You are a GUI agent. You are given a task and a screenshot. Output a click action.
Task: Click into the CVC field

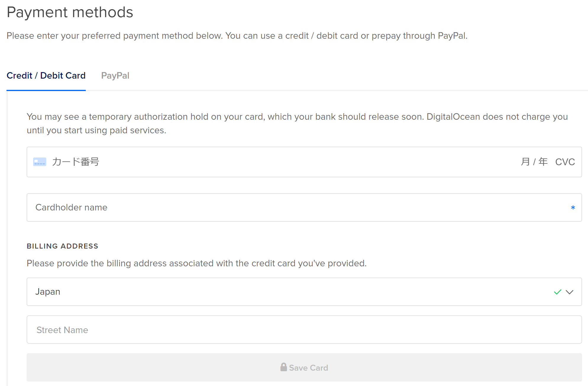(x=565, y=162)
